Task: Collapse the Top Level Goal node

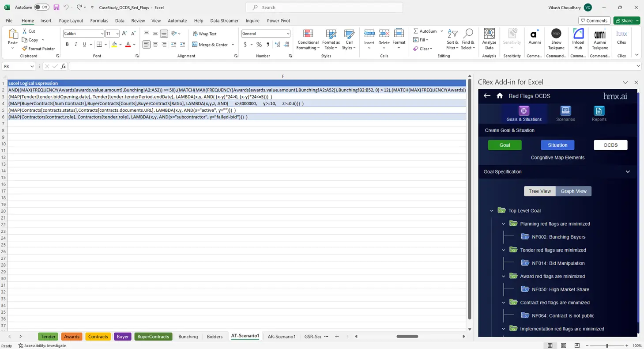Action: click(492, 211)
